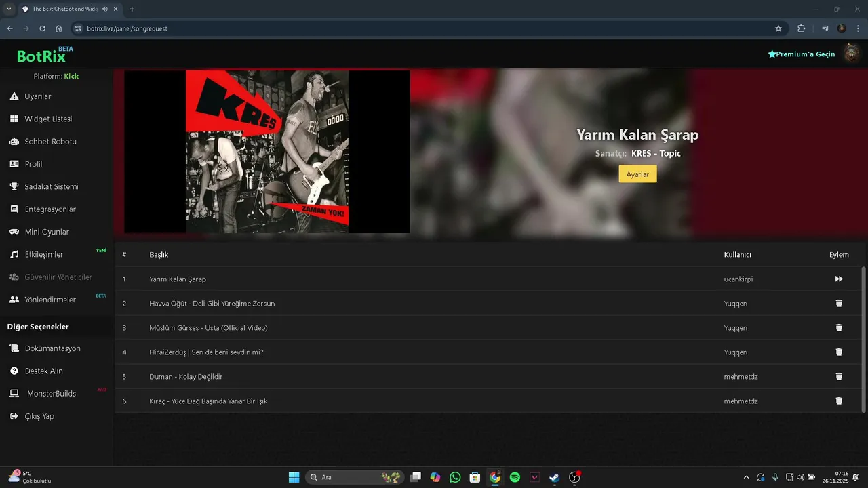868x488 pixels.
Task: Click user ucankirpi in the table
Action: 738,279
